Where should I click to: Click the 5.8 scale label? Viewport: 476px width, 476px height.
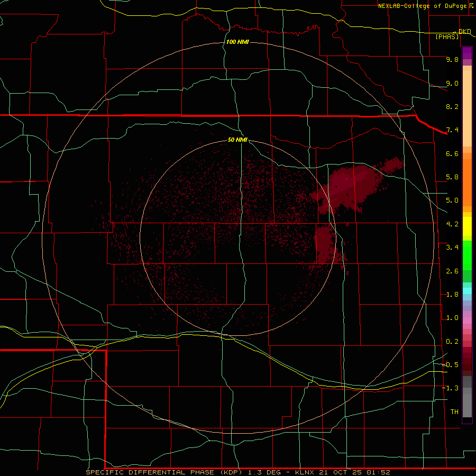coord(452,177)
